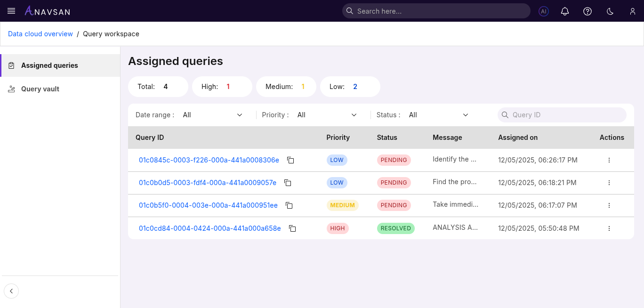644x308 pixels.
Task: Copy the query ID starting with 01c0cd84
Action: point(292,228)
